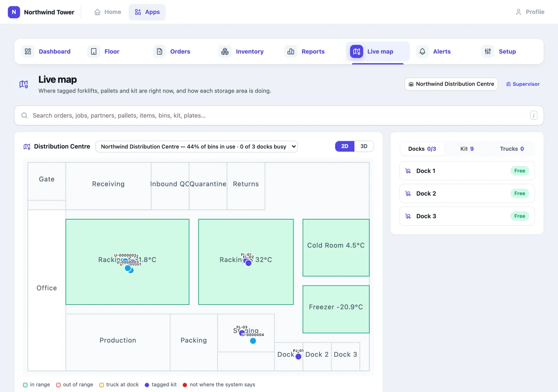Viewport: 558px width, 392px height.
Task: Click the Home house icon
Action: pyautogui.click(x=97, y=12)
